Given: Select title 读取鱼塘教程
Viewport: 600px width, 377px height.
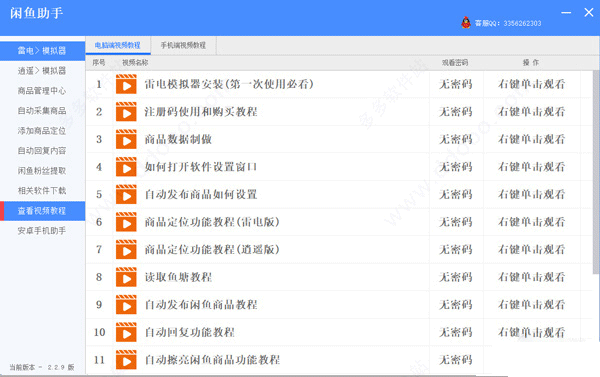Looking at the screenshot, I should click(x=178, y=277).
